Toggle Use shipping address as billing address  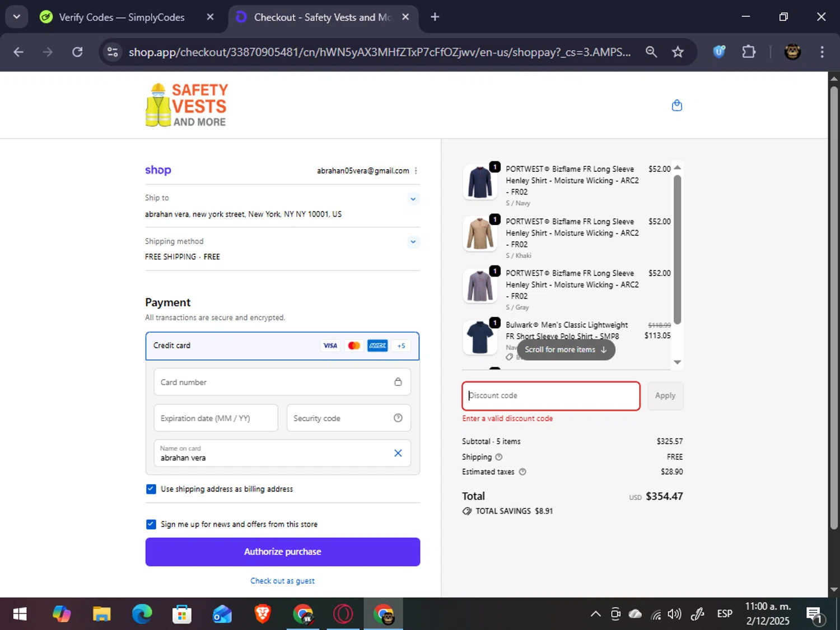(151, 489)
